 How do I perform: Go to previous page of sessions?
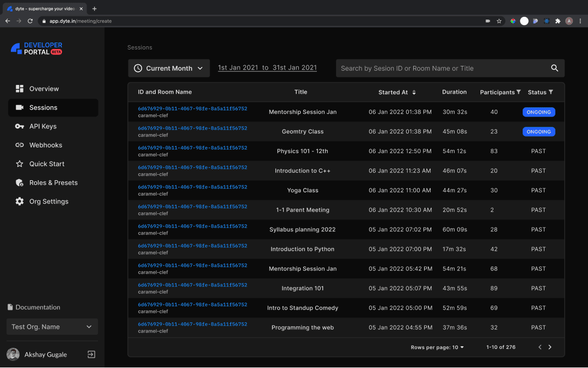click(x=540, y=347)
